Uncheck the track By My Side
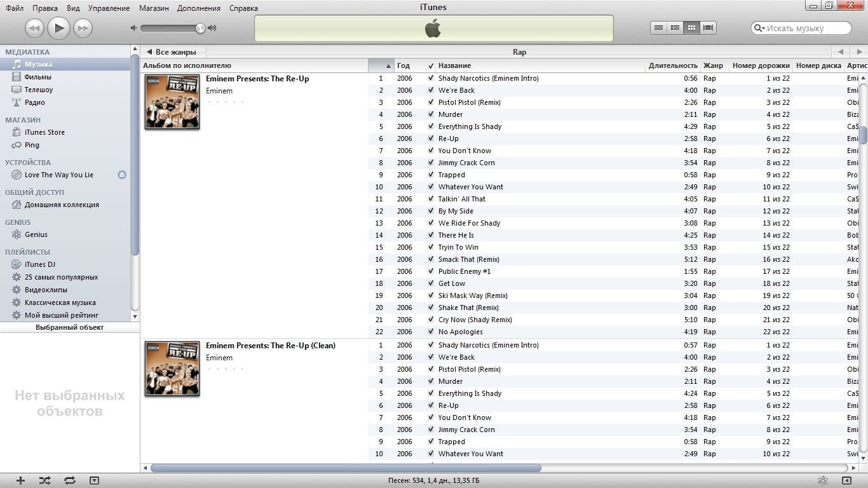The image size is (868, 488). coord(431,211)
